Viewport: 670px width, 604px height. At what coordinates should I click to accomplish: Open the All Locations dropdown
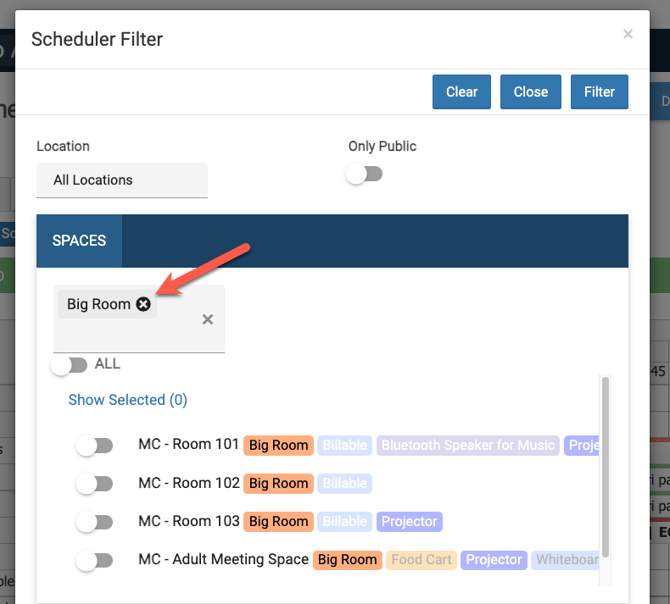click(x=122, y=180)
